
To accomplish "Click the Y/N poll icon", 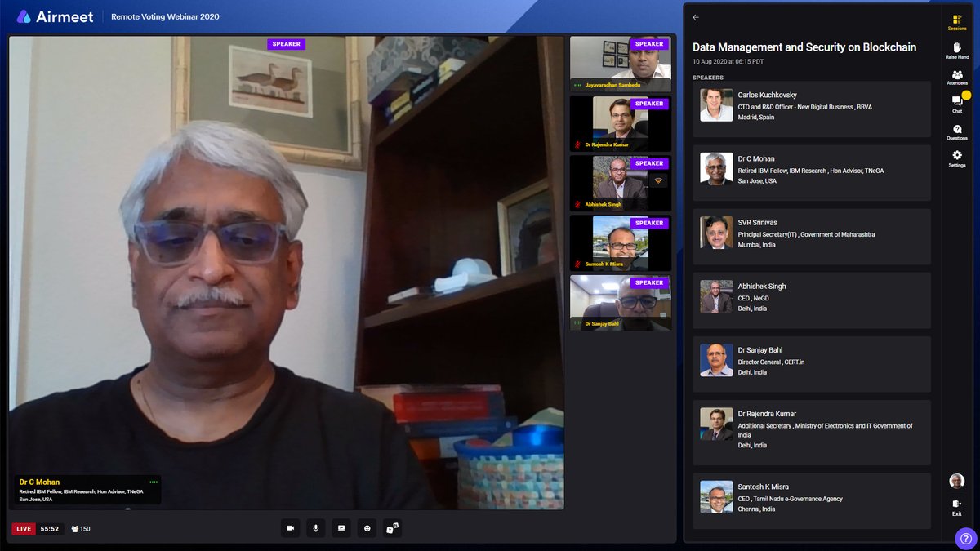I will click(x=392, y=528).
